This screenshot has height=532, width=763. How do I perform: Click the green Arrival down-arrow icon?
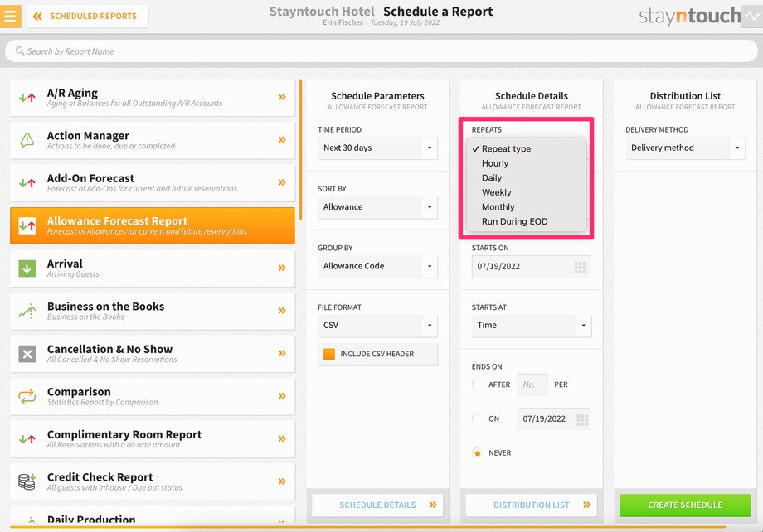pyautogui.click(x=27, y=268)
